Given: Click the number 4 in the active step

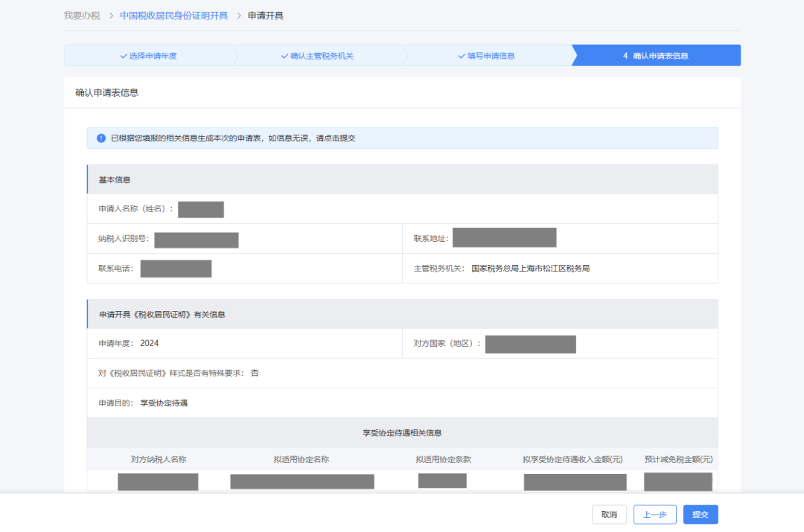Looking at the screenshot, I should tap(625, 56).
